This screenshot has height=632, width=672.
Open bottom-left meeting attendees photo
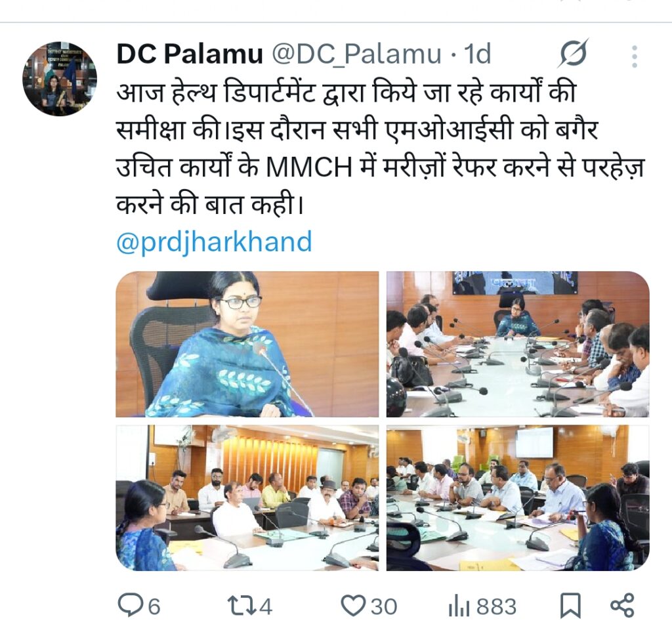pos(247,498)
